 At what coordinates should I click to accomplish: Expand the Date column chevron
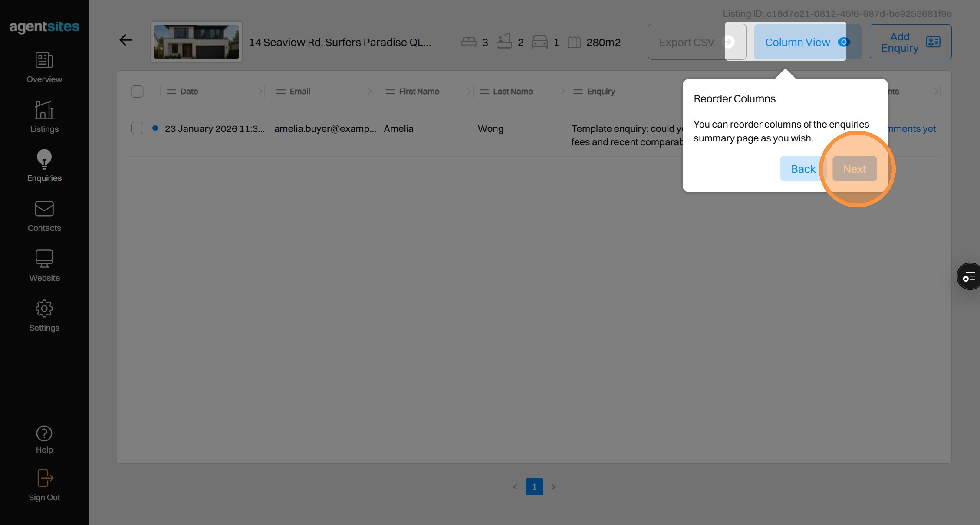tap(260, 92)
